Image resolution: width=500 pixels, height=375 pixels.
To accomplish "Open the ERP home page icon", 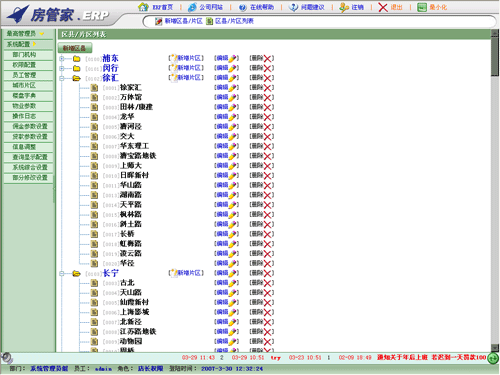I will 143,7.
